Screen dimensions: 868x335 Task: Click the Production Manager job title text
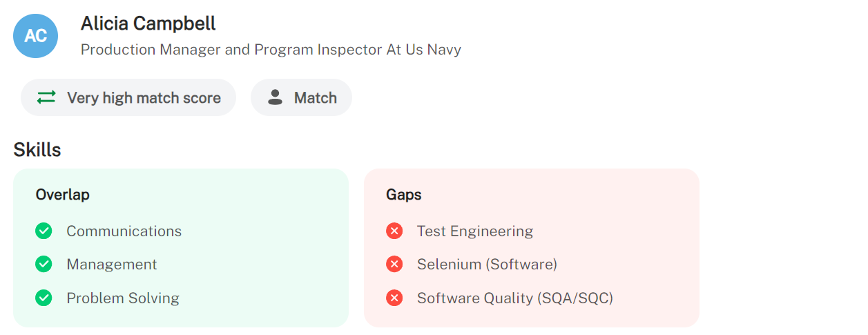pos(271,50)
